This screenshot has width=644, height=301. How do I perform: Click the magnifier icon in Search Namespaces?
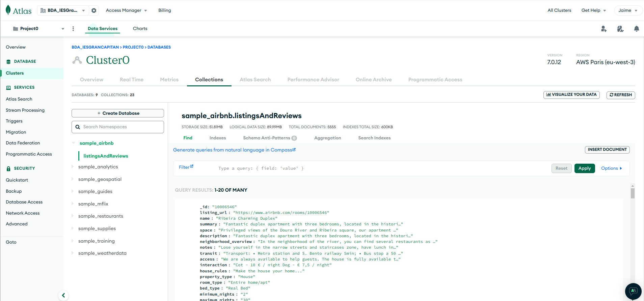click(78, 127)
